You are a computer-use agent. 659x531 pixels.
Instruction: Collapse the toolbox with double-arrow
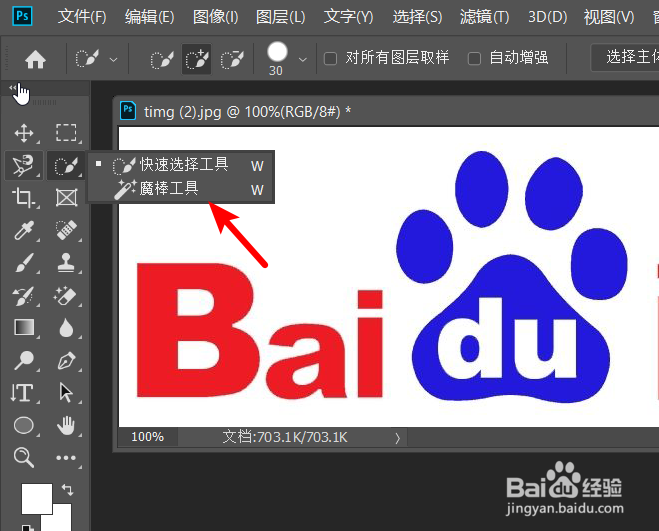pos(12,87)
